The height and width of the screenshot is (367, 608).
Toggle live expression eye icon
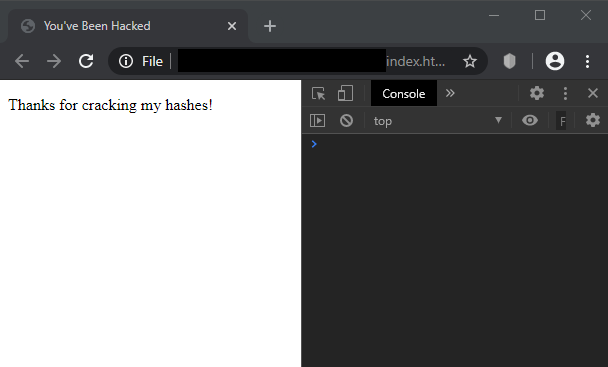530,121
